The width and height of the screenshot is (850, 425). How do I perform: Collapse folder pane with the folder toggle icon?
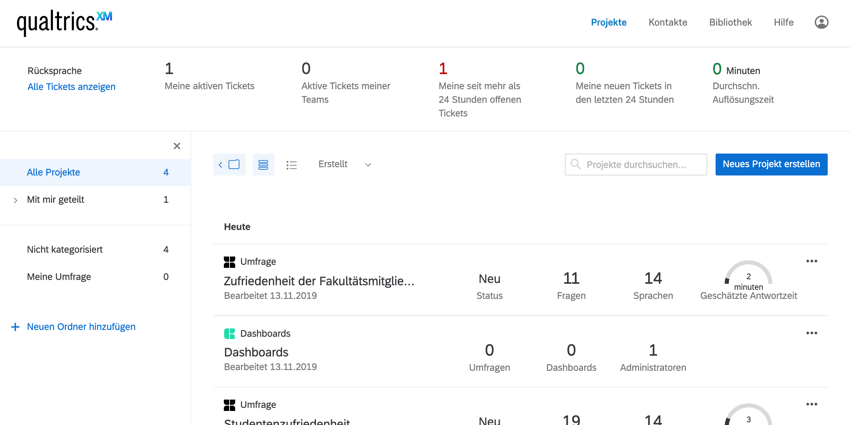[229, 164]
